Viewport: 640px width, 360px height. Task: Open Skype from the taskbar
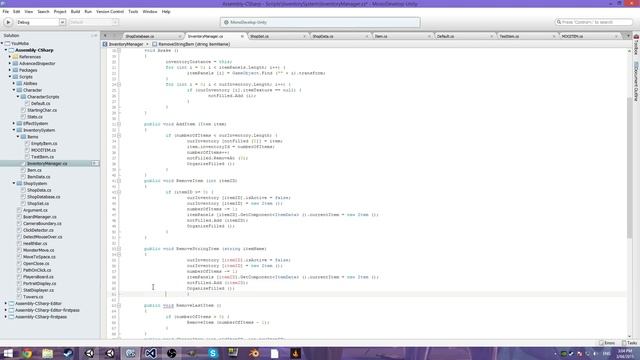[213, 353]
